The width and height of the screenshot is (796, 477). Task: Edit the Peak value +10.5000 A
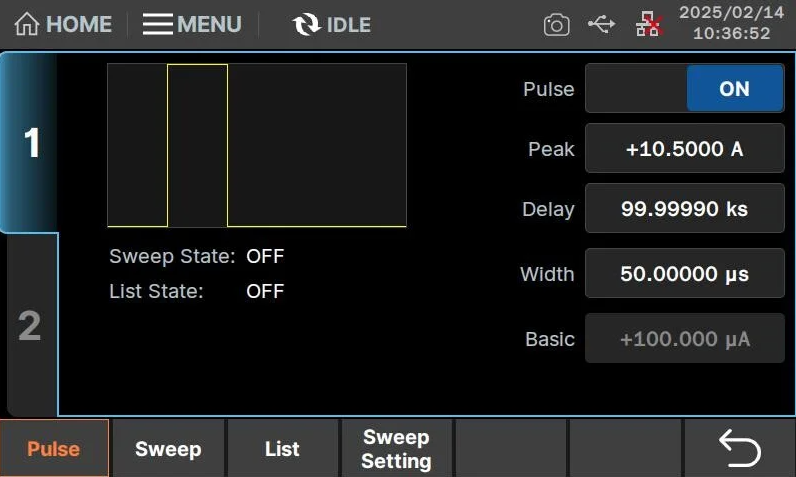pos(684,149)
